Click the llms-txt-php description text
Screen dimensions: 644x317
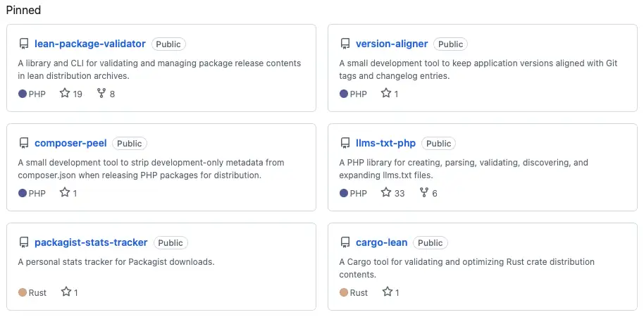[x=464, y=169]
